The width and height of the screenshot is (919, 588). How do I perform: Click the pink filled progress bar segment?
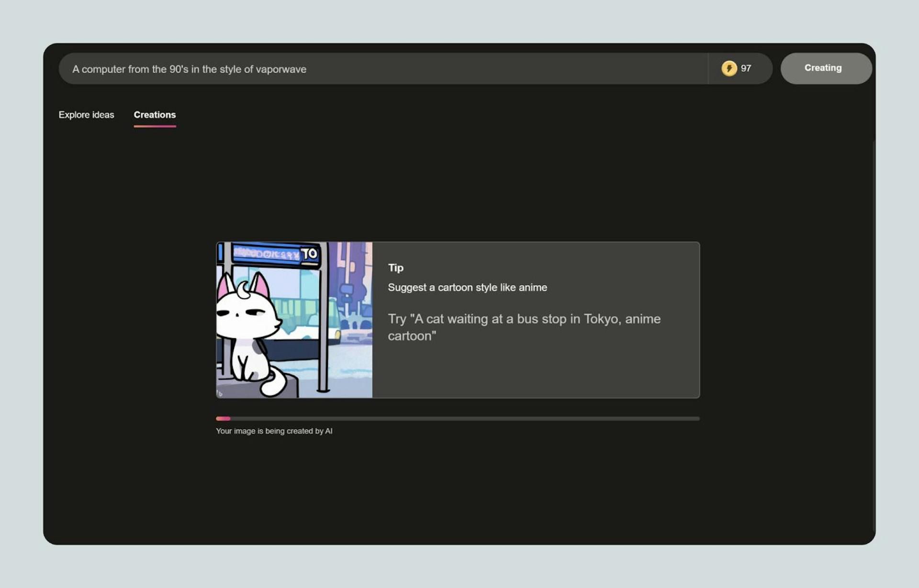[x=223, y=419]
